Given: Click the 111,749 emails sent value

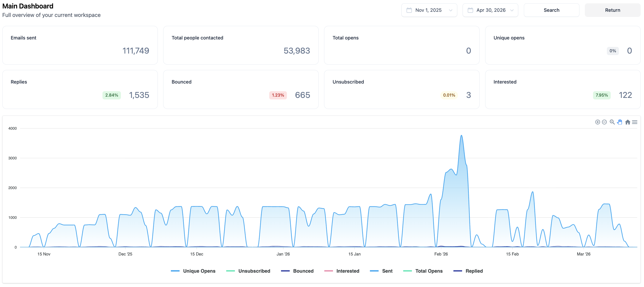Looking at the screenshot, I should [136, 51].
